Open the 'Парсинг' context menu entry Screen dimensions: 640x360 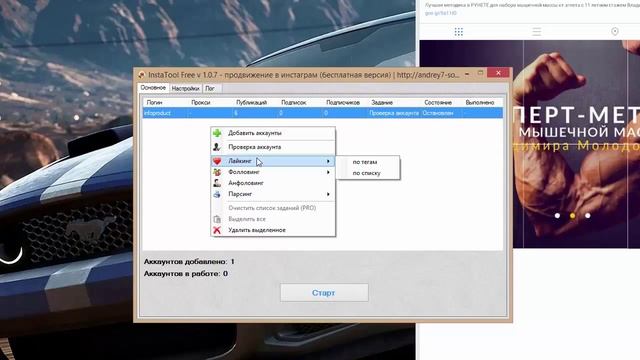[273, 194]
